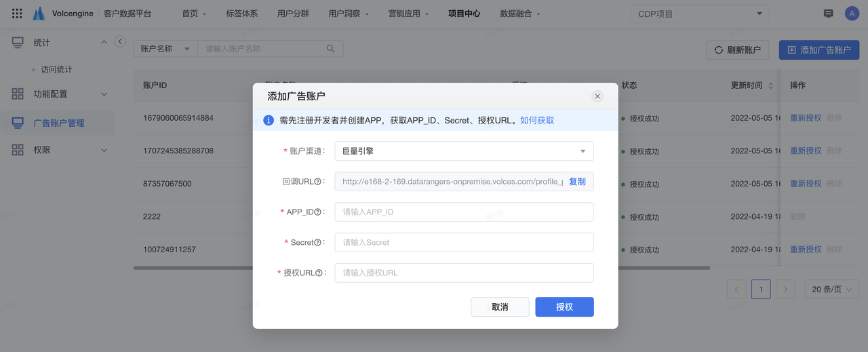
Task: Click the help icon next to 授权URL
Action: click(x=318, y=273)
